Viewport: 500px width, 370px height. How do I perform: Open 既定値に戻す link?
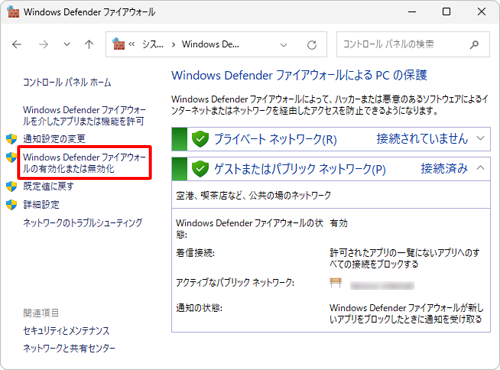48,186
